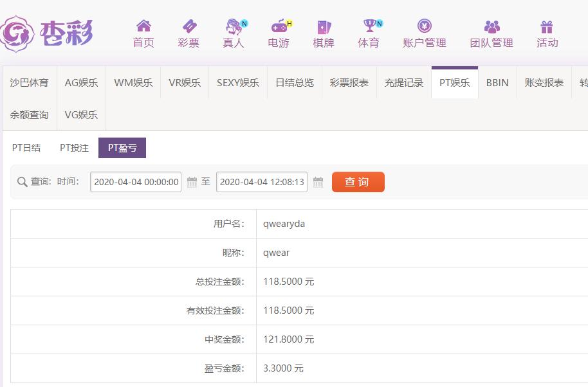Switch to the PT投注 sub-tab
The width and height of the screenshot is (588, 387).
coord(74,148)
